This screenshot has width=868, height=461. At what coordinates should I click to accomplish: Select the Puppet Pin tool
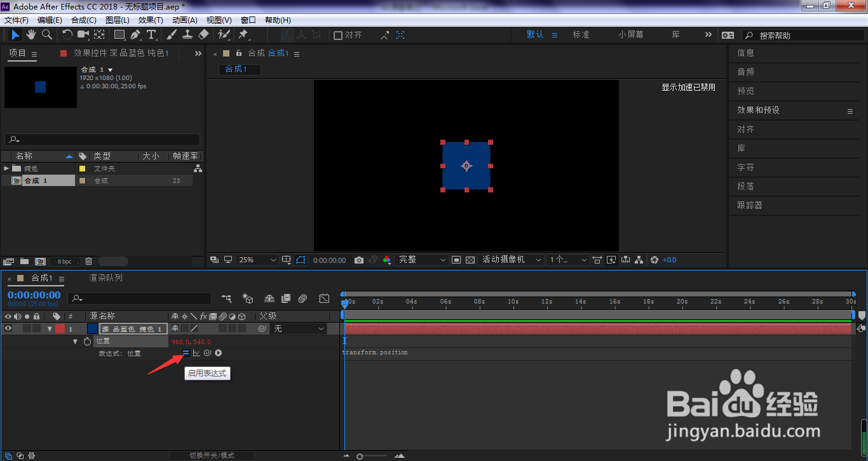243,34
